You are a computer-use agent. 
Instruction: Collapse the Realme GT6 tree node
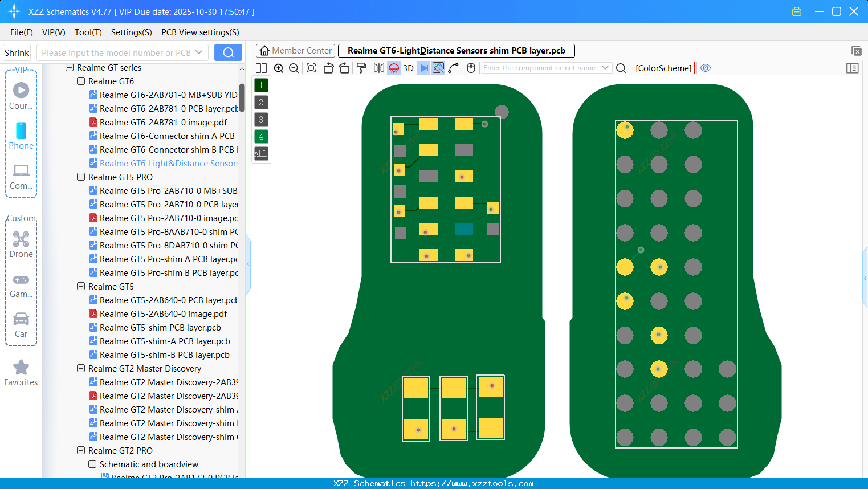coord(80,81)
